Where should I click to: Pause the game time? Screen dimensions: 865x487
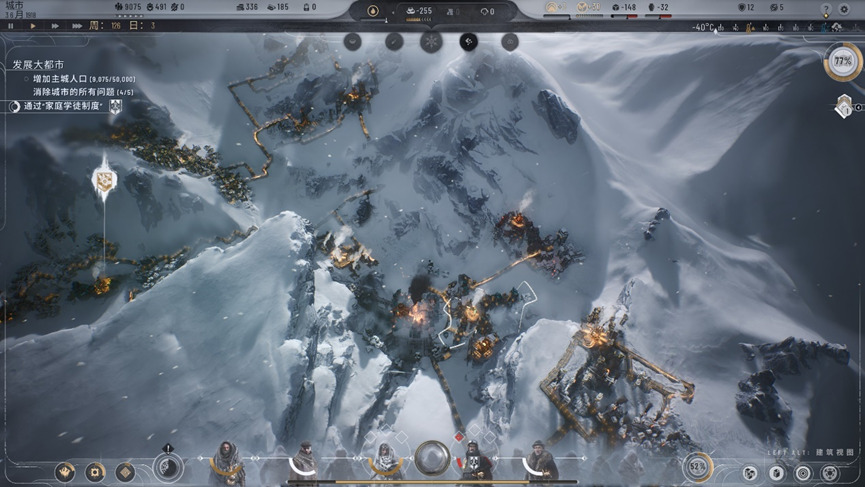pos(10,26)
